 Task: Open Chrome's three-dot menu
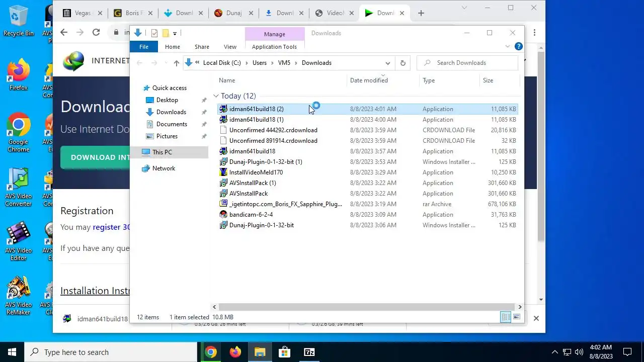[534, 32]
